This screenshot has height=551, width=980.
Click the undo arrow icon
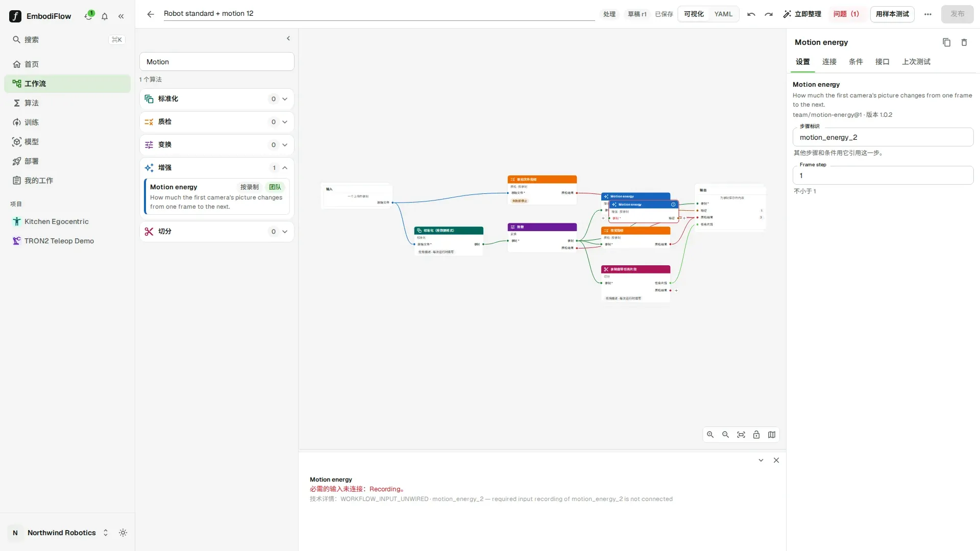[751, 14]
